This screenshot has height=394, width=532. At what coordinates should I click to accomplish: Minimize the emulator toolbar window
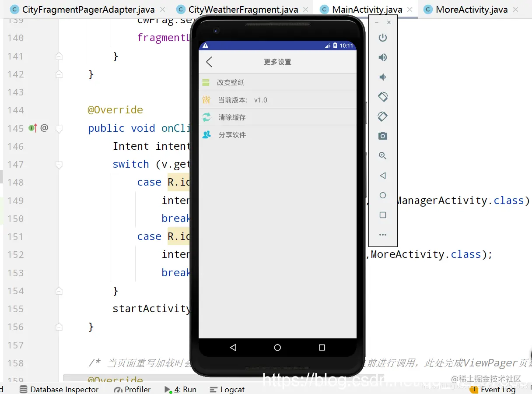pyautogui.click(x=377, y=22)
